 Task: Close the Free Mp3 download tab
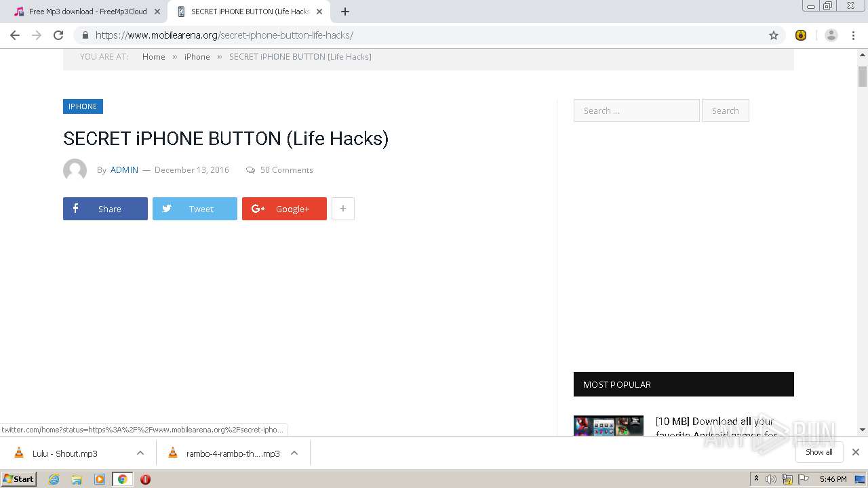tap(157, 12)
